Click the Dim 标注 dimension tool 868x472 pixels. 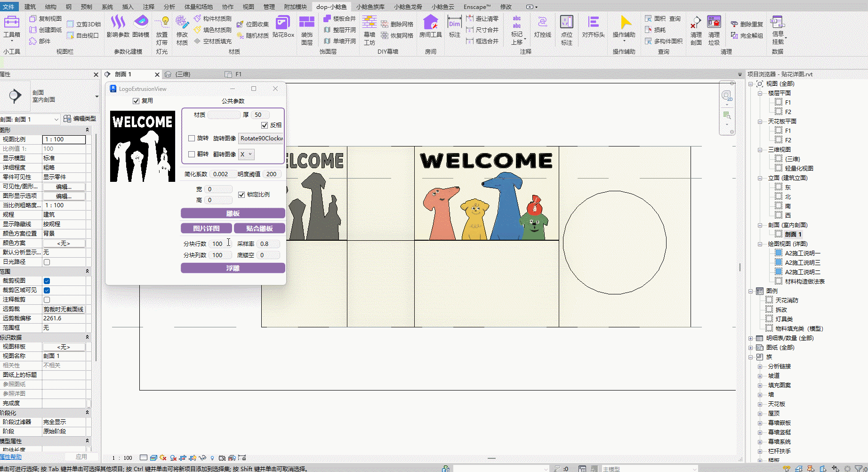(x=455, y=26)
